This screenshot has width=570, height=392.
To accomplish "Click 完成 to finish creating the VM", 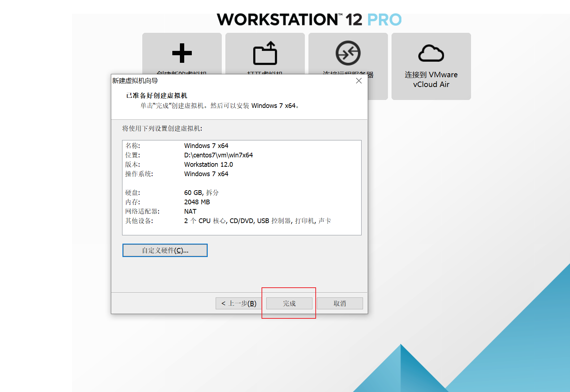I will tap(289, 304).
